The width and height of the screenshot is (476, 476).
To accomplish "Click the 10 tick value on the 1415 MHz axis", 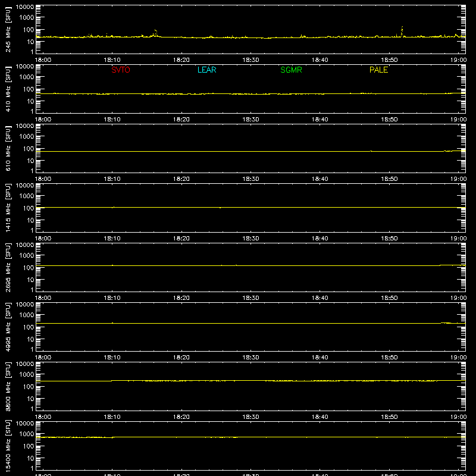I will coord(30,220).
